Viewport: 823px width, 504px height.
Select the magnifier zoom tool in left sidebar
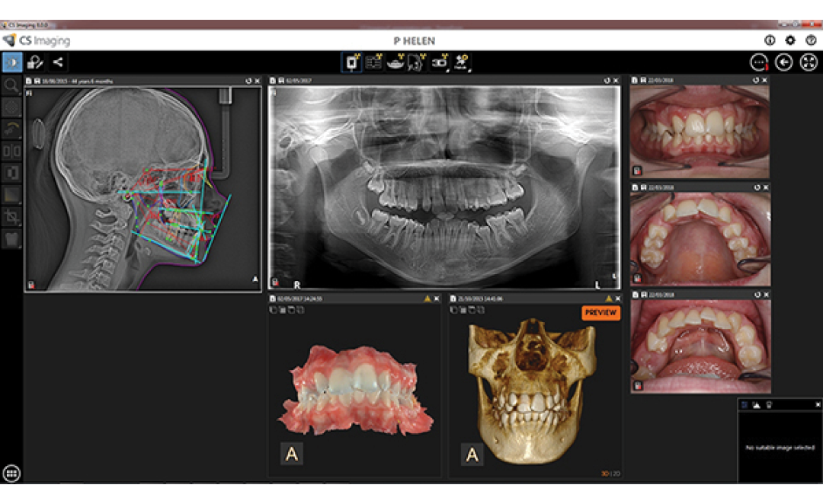(11, 85)
